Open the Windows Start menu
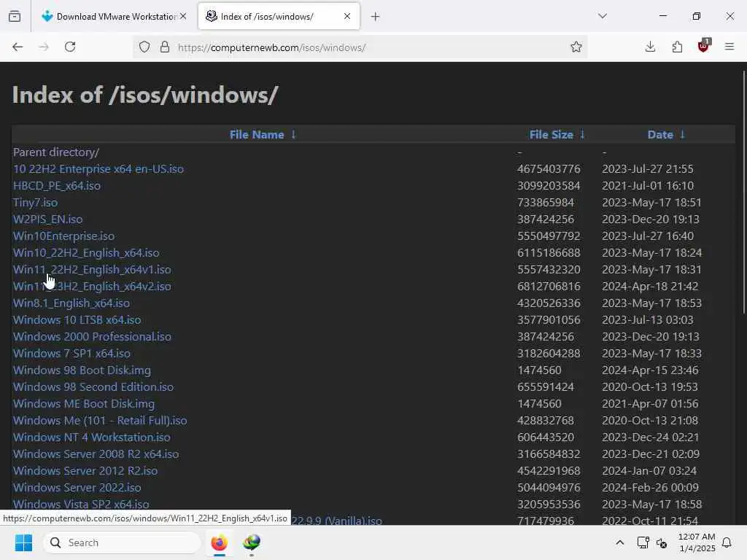Screen dimensions: 747x560 pos(23,542)
